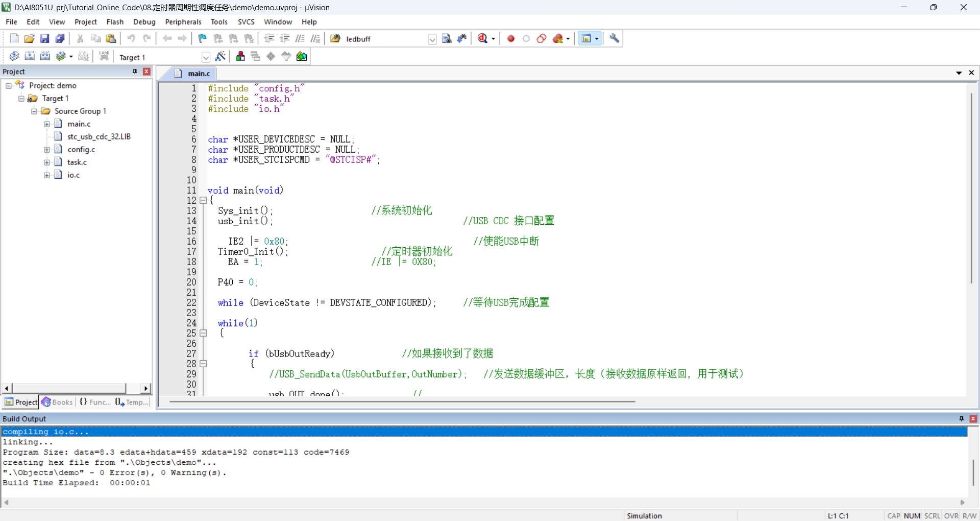The width and height of the screenshot is (980, 521).
Task: Close the Build Output panel
Action: (973, 418)
